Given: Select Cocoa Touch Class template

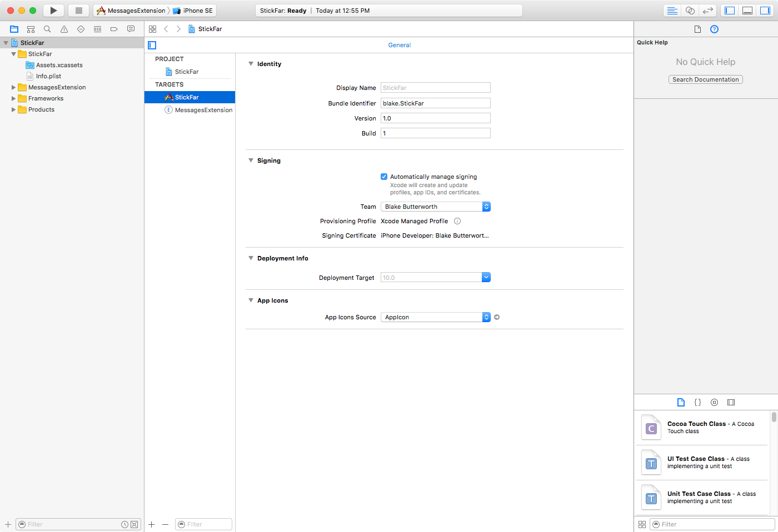Looking at the screenshot, I should coord(702,428).
